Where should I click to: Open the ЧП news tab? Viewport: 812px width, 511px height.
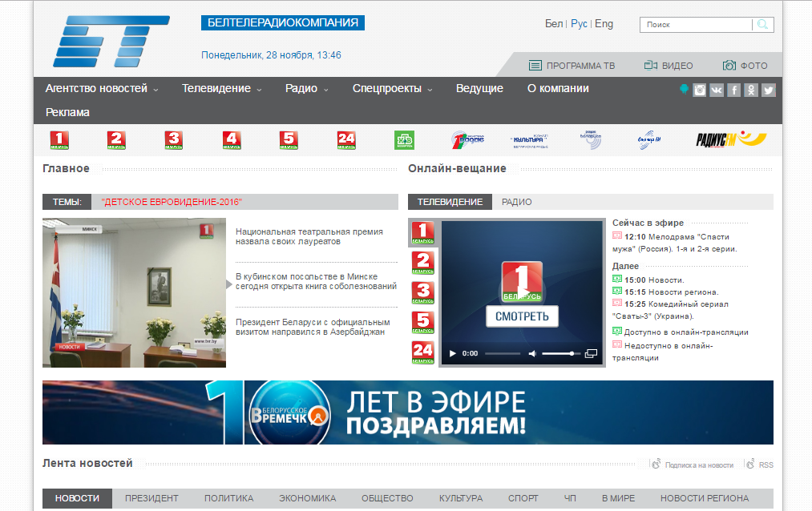point(570,498)
